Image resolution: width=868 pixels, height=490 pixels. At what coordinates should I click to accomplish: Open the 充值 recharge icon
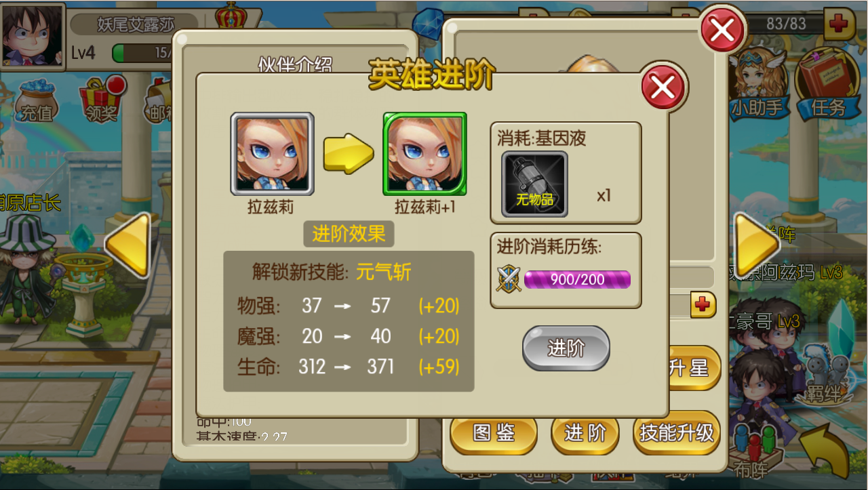coord(37,100)
